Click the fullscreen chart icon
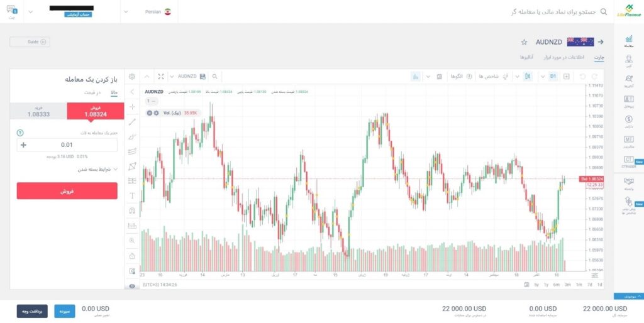644x323 pixels. pyautogui.click(x=162, y=76)
